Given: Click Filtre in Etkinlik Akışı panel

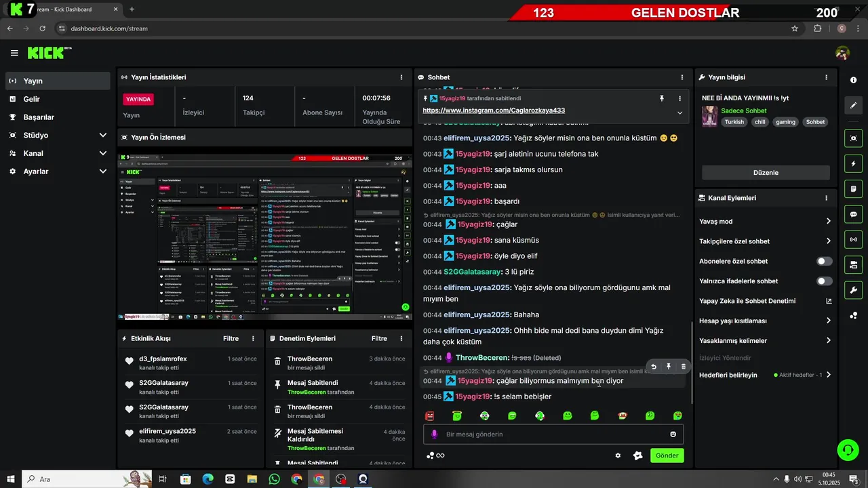Looking at the screenshot, I should (231, 338).
